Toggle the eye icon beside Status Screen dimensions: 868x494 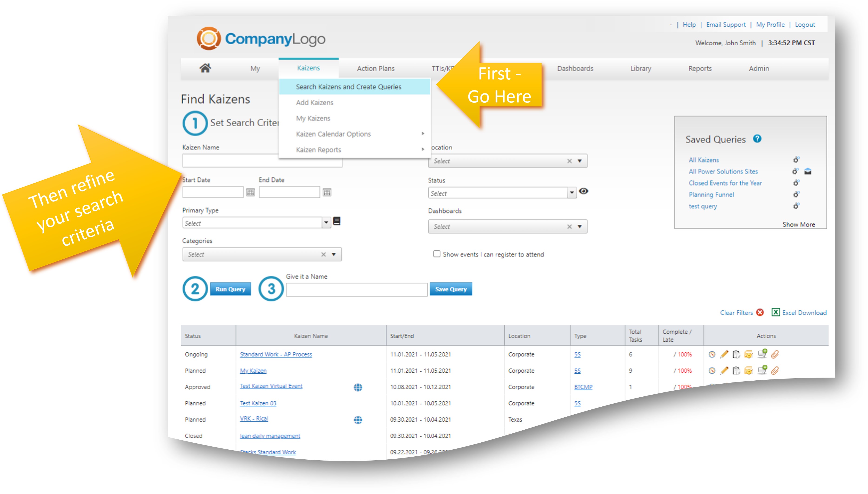pyautogui.click(x=583, y=191)
